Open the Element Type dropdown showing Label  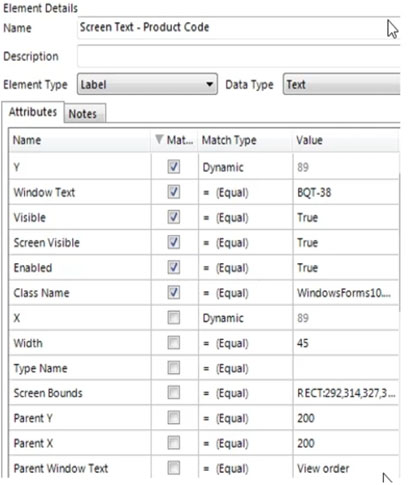tap(147, 84)
